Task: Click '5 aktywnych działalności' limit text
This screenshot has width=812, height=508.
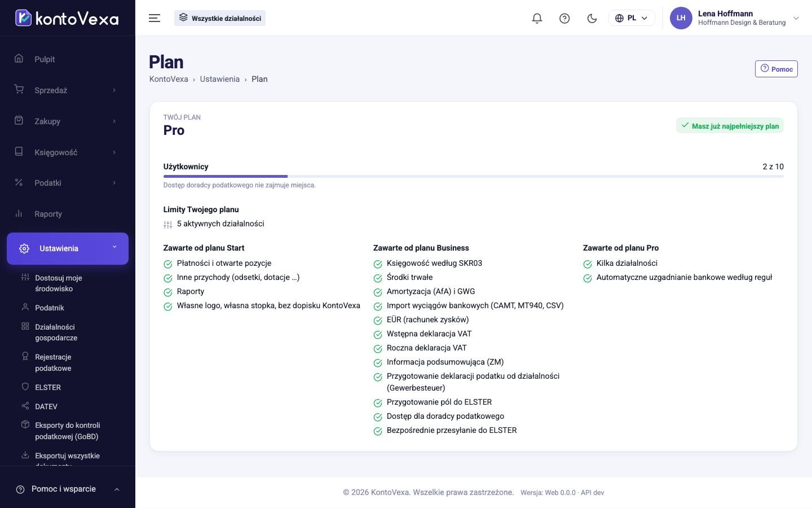Action: [x=220, y=224]
